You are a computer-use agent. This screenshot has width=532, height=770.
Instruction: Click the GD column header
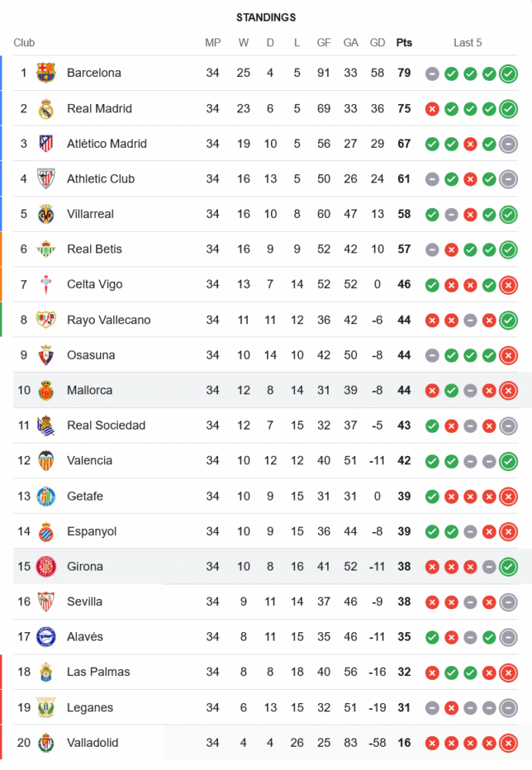click(377, 43)
